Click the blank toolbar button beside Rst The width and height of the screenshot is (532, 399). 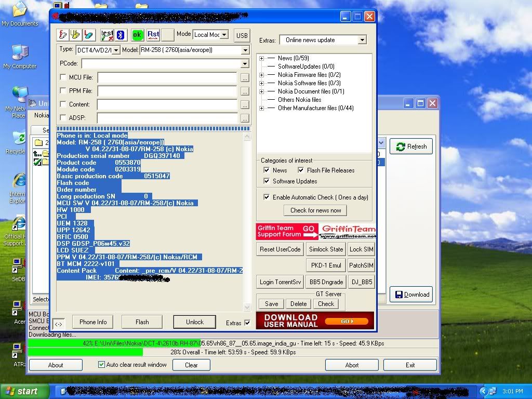point(168,35)
